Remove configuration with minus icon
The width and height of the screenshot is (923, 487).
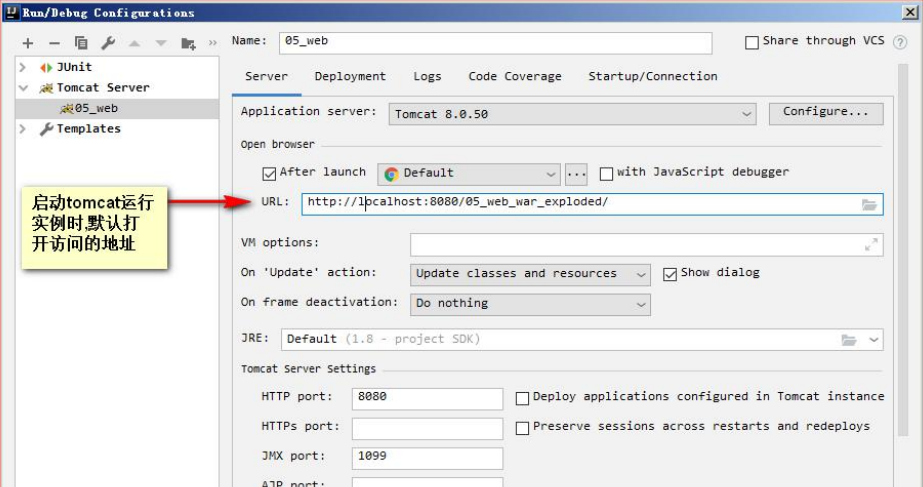[x=54, y=43]
